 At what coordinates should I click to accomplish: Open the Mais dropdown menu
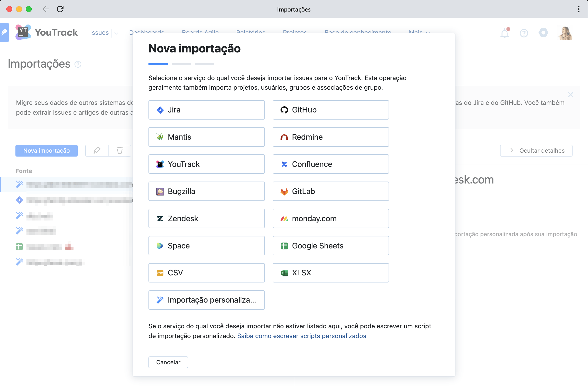(419, 33)
